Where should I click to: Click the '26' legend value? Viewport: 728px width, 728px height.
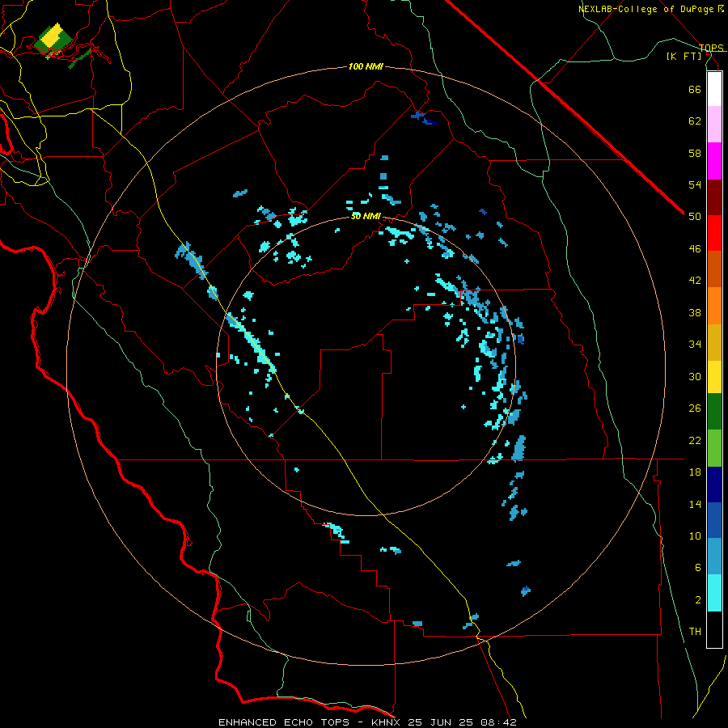coord(695,408)
